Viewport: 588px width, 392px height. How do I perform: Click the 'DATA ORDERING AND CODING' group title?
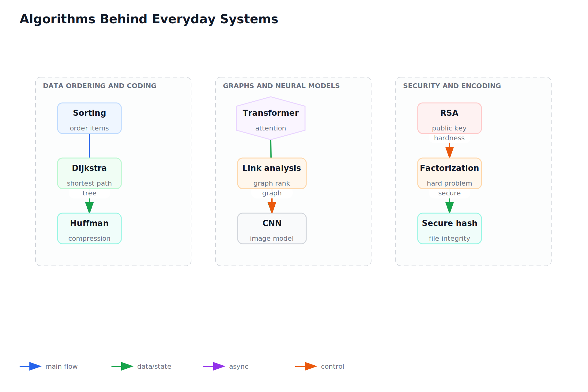(x=100, y=86)
